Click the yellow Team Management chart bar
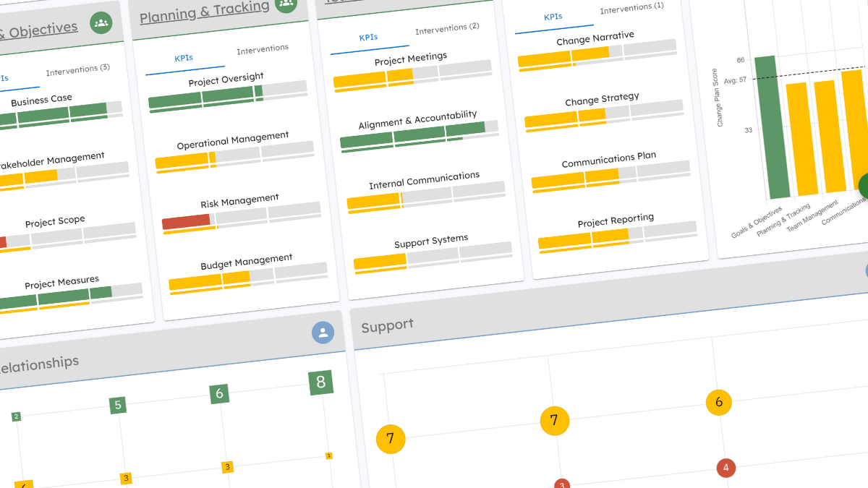868x488 pixels. point(831,136)
